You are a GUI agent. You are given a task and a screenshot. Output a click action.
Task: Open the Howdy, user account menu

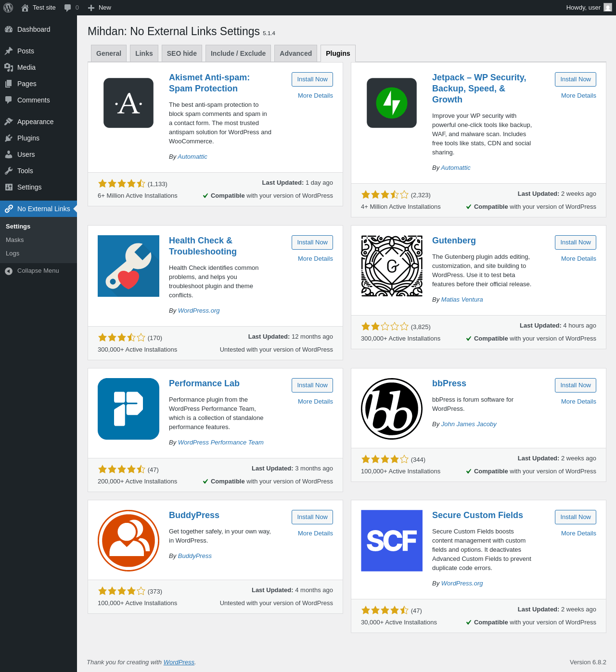click(x=589, y=8)
